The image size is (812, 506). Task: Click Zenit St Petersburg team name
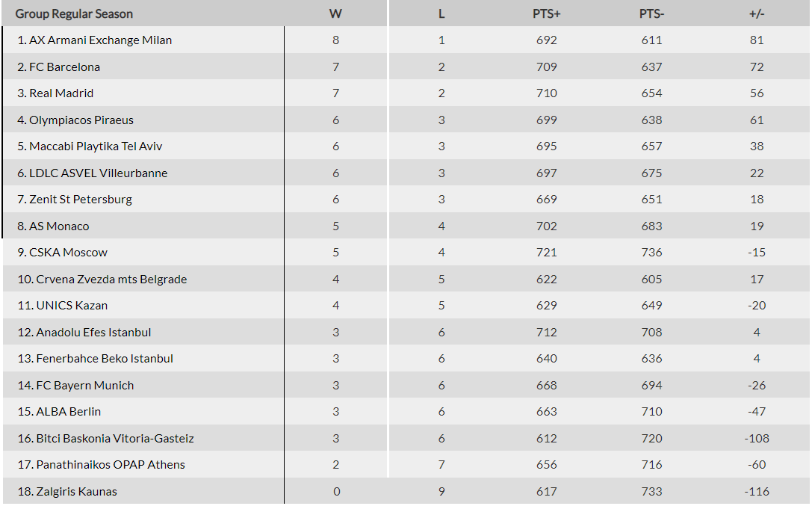[81, 200]
